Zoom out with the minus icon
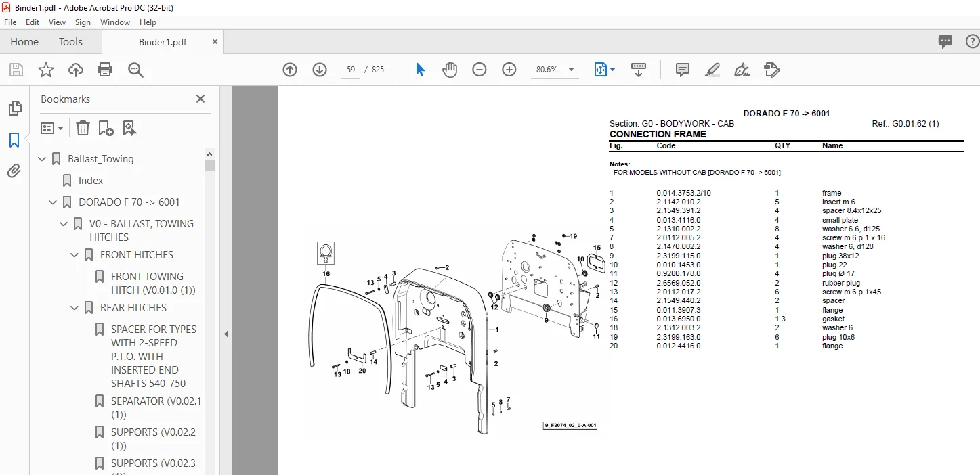Viewport: 980px width, 475px height. (x=480, y=70)
